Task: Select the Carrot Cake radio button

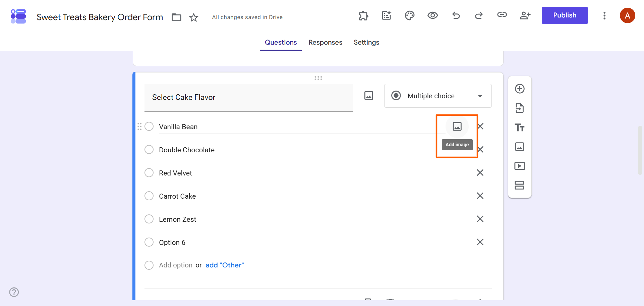Action: pos(149,196)
